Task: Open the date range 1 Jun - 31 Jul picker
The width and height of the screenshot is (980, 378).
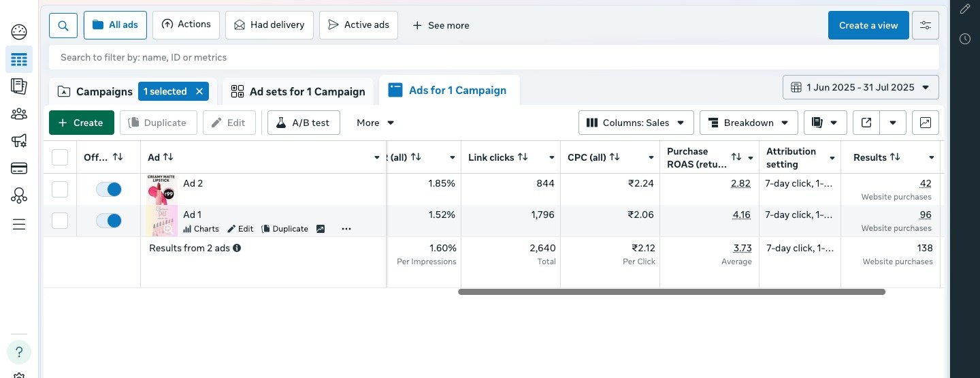Action: click(x=860, y=87)
